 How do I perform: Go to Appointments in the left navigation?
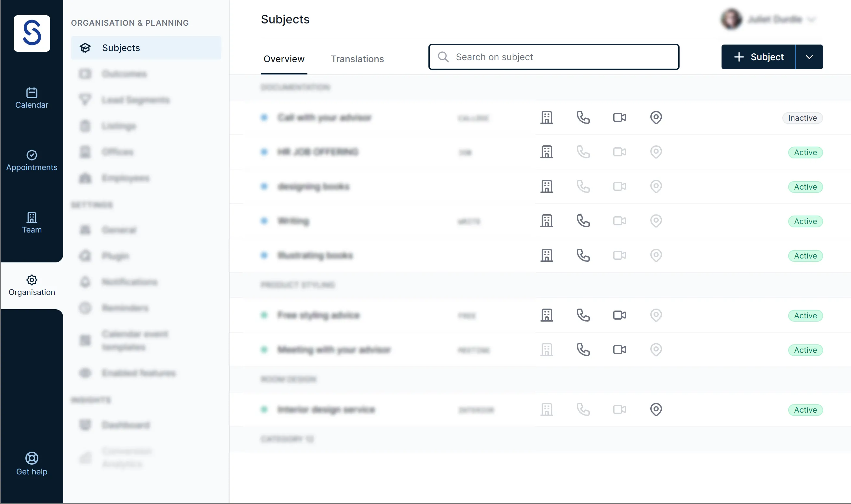coord(32,161)
